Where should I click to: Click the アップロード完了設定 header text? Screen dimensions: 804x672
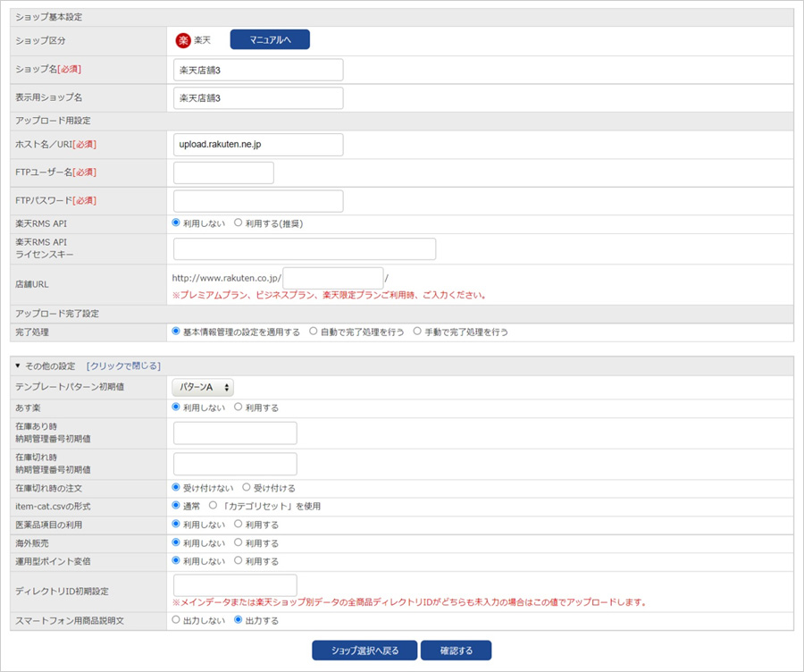click(x=57, y=314)
